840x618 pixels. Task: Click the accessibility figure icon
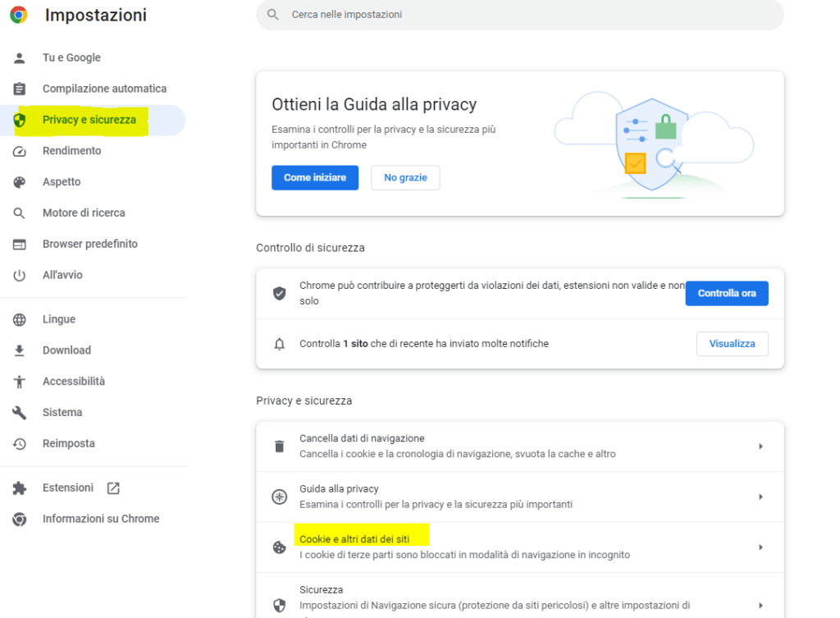click(x=20, y=382)
